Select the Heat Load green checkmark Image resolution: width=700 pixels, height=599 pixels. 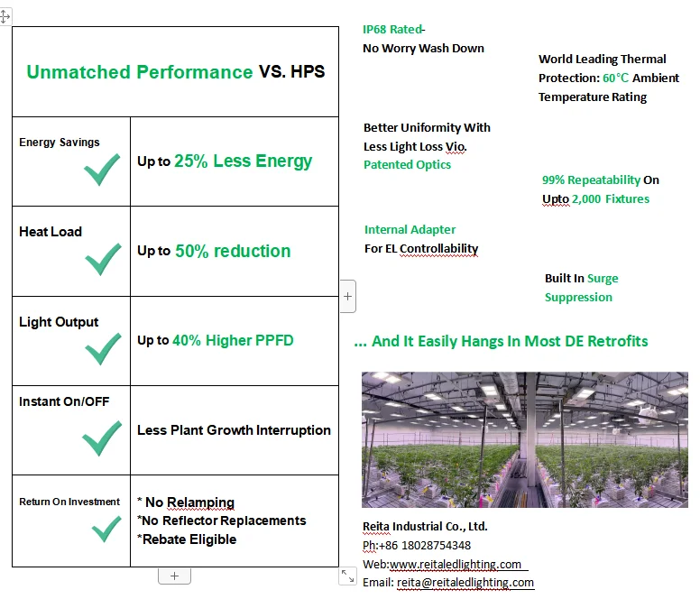103,259
